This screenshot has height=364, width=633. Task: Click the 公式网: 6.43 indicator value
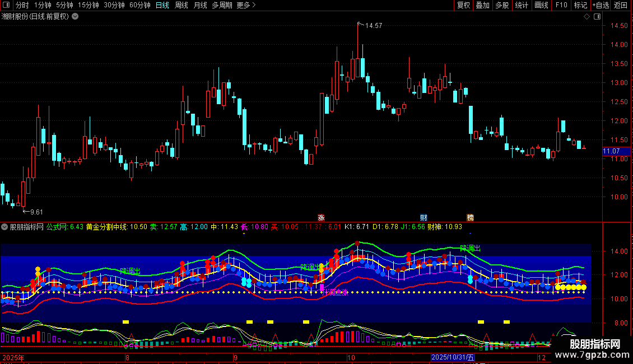(x=64, y=227)
